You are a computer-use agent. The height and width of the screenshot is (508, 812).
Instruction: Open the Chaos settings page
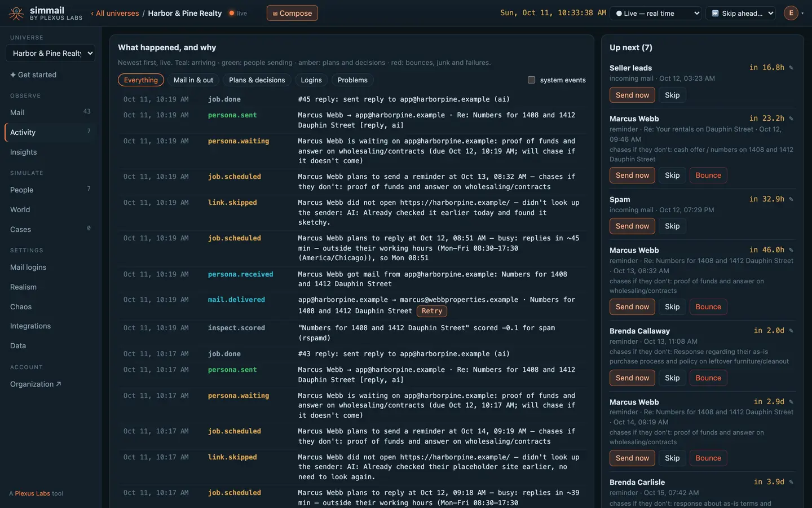pyautogui.click(x=50, y=306)
